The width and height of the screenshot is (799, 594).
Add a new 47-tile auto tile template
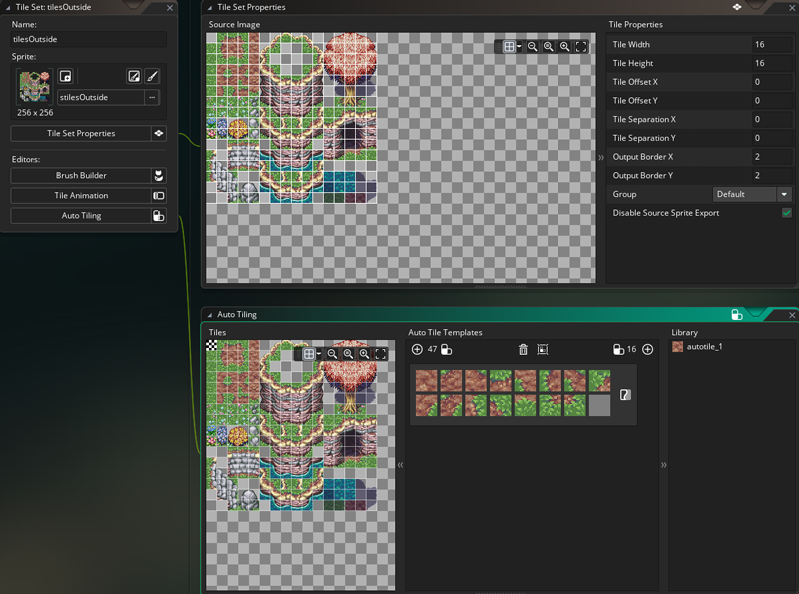[417, 349]
